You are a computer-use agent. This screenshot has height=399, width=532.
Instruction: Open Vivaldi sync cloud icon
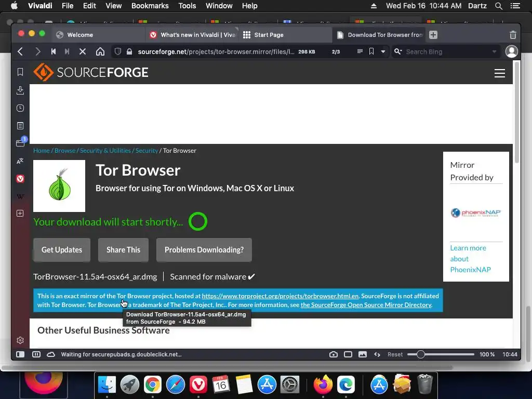pos(51,354)
